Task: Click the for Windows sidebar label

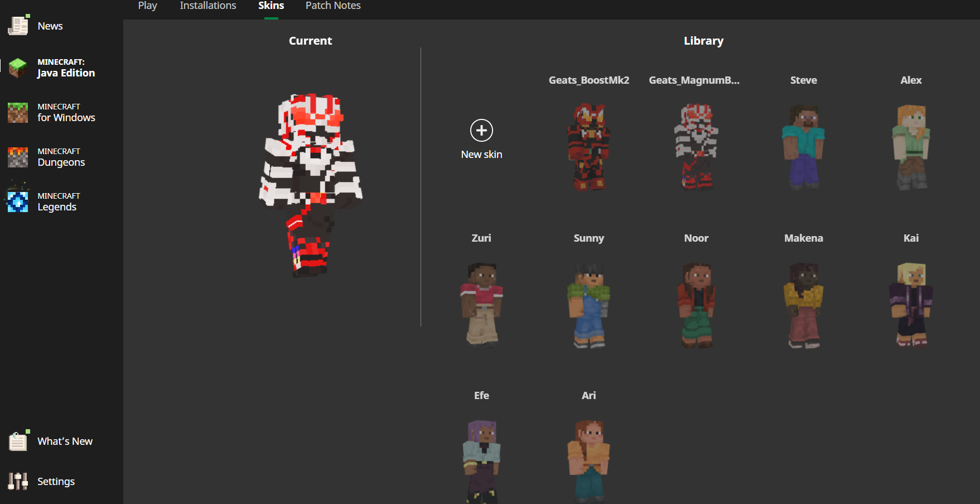Action: pyautogui.click(x=66, y=118)
